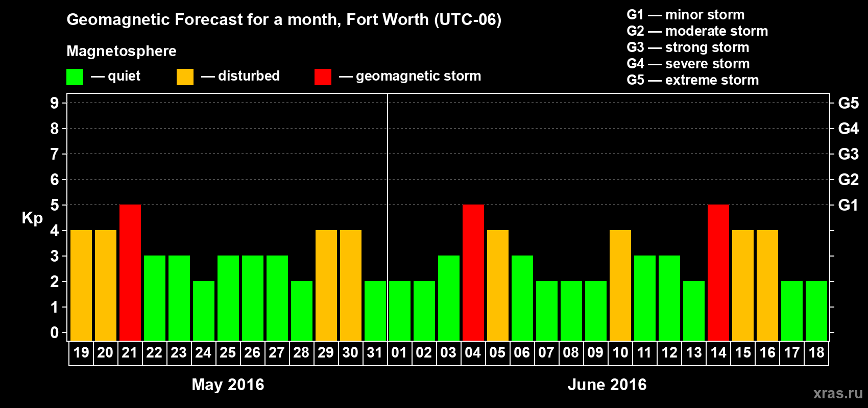Screen dimensions: 868x408
Task: Click the 'G2 — moderate storm' legend text
Action: (x=697, y=31)
